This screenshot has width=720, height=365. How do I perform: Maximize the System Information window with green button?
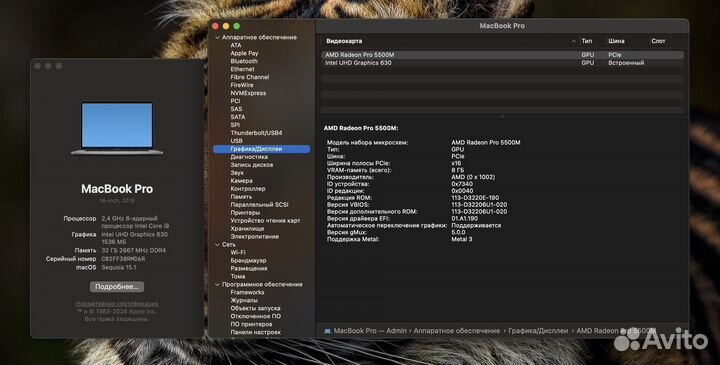236,26
